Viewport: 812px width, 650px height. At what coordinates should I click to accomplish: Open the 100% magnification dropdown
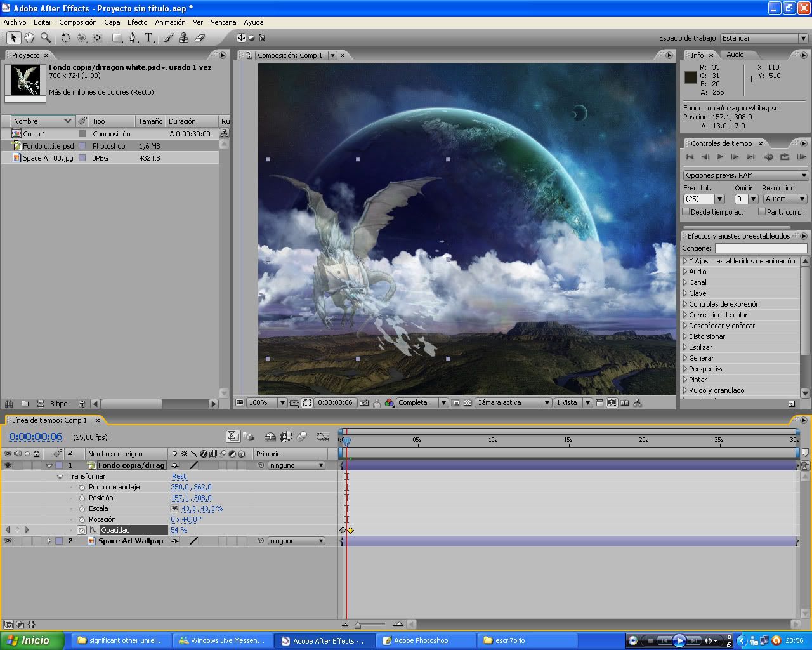click(x=266, y=402)
